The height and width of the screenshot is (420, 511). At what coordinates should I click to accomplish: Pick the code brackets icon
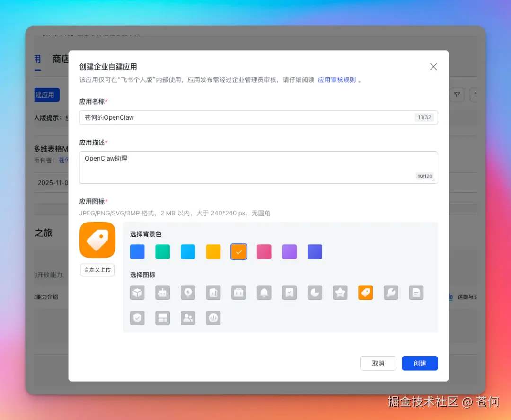click(x=213, y=318)
